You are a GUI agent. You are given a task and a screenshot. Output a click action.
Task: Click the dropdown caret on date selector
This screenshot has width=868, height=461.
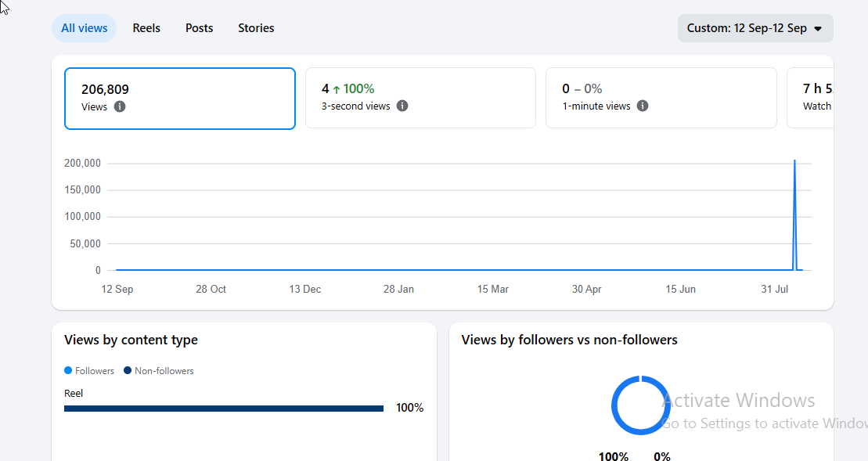818,29
